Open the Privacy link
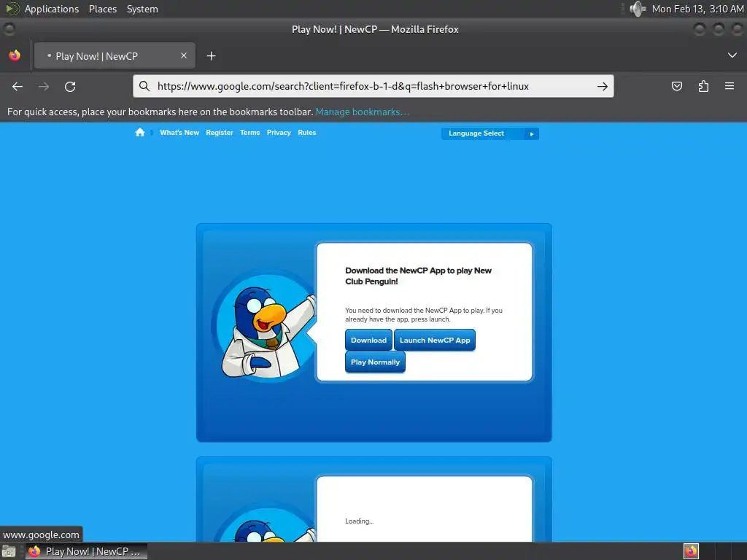Viewport: 747px width, 560px height. [279, 133]
